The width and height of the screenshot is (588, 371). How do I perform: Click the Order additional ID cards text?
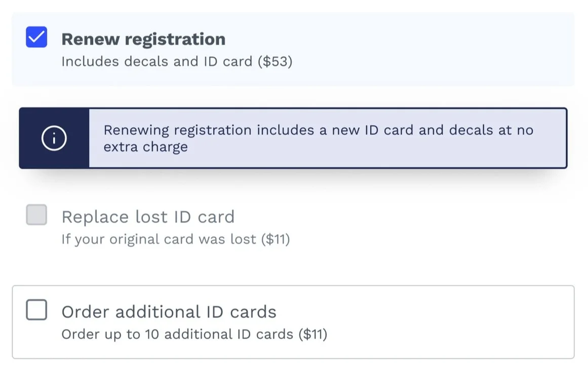pos(169,311)
